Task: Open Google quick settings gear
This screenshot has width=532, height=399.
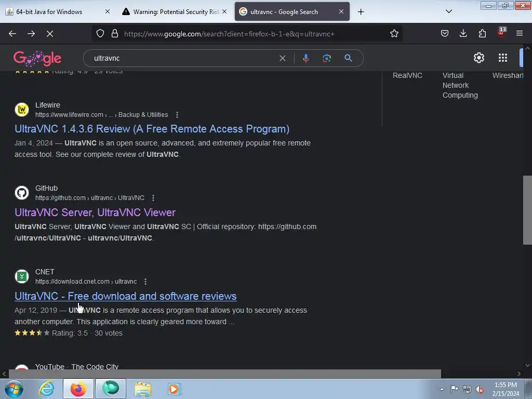Action: click(478, 58)
